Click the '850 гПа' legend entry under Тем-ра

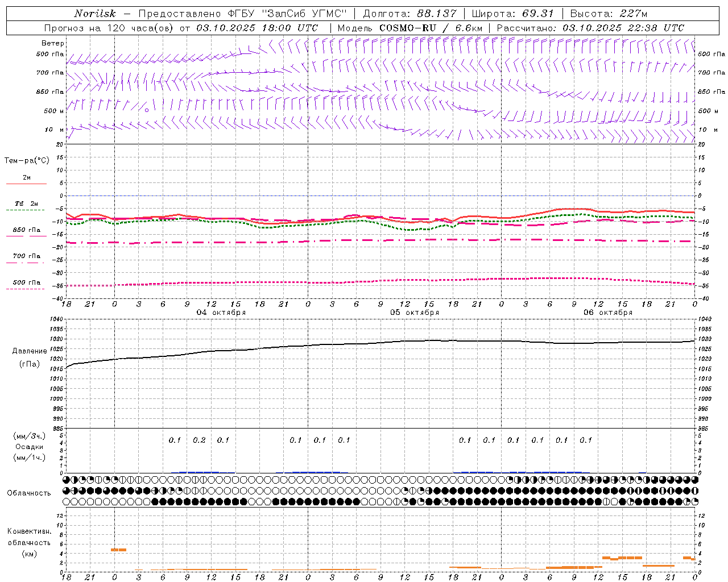[x=27, y=230]
